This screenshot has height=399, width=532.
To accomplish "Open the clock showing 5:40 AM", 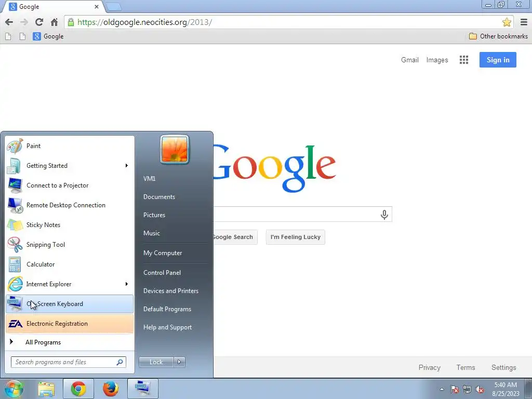I will pos(506,389).
